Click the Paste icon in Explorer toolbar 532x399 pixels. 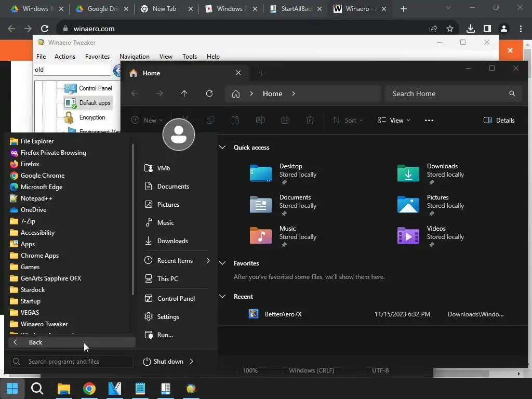235,120
